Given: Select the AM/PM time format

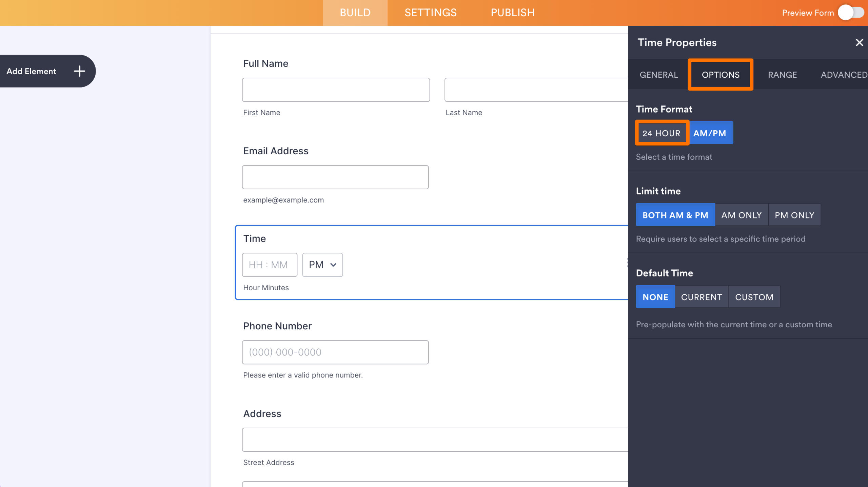Looking at the screenshot, I should point(711,133).
